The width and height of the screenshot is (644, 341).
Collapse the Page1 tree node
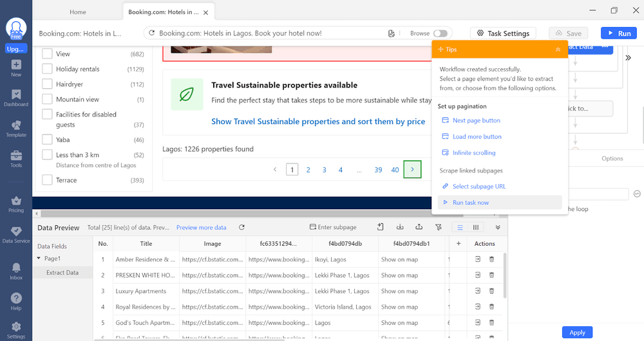(x=39, y=259)
